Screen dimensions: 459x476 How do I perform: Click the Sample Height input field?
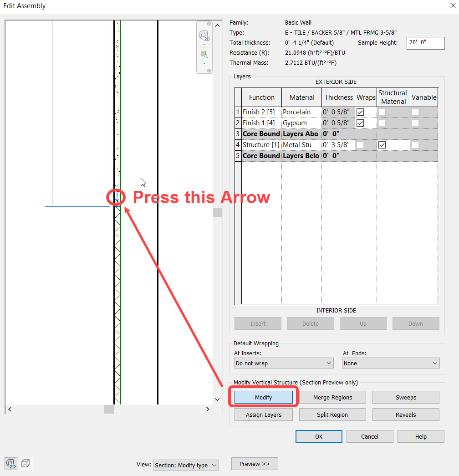(x=425, y=43)
